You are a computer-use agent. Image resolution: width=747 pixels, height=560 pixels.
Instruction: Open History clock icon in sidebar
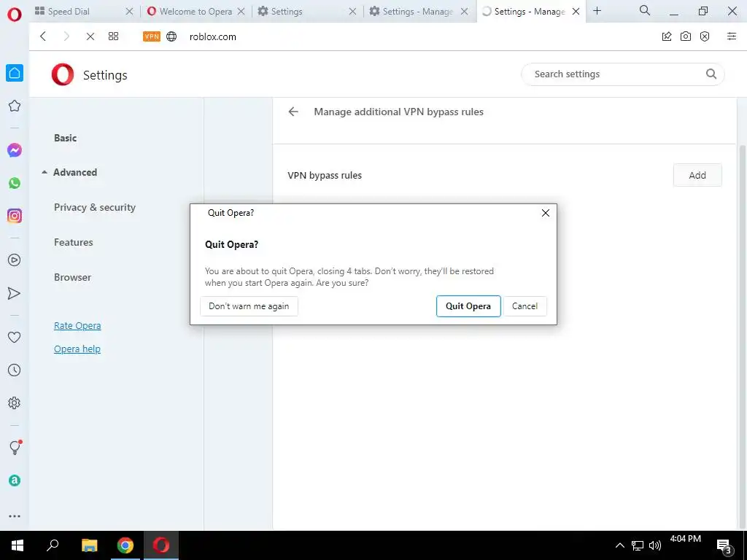(x=15, y=370)
